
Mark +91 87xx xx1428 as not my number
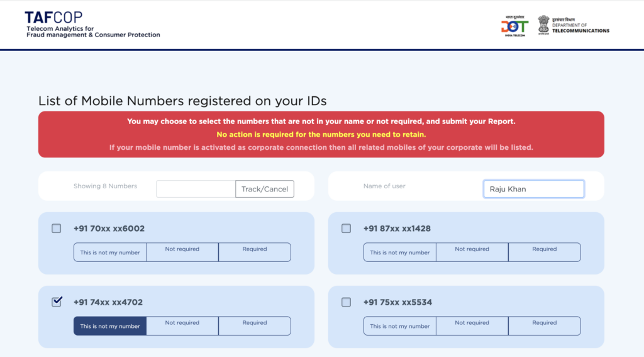399,252
